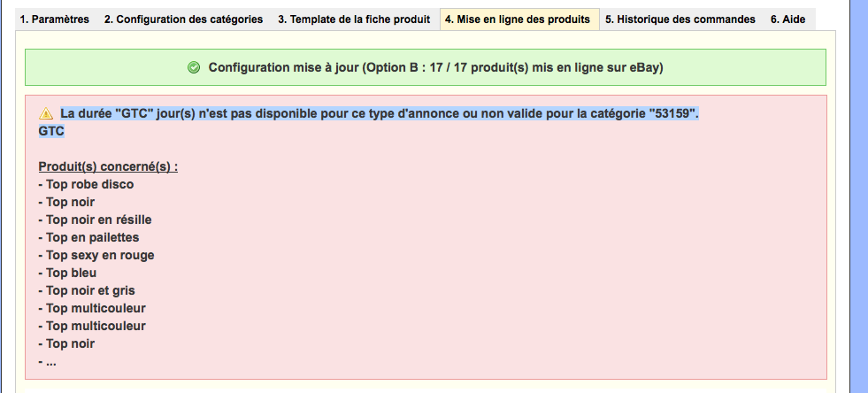Click the Produit(s) concerné(s) heading
This screenshot has width=868, height=393.
click(x=108, y=166)
